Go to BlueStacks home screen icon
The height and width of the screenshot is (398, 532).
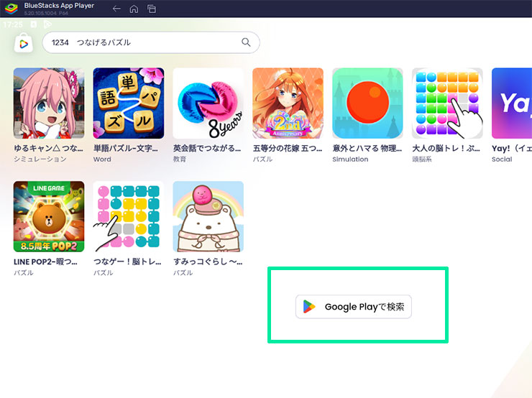coord(134,9)
